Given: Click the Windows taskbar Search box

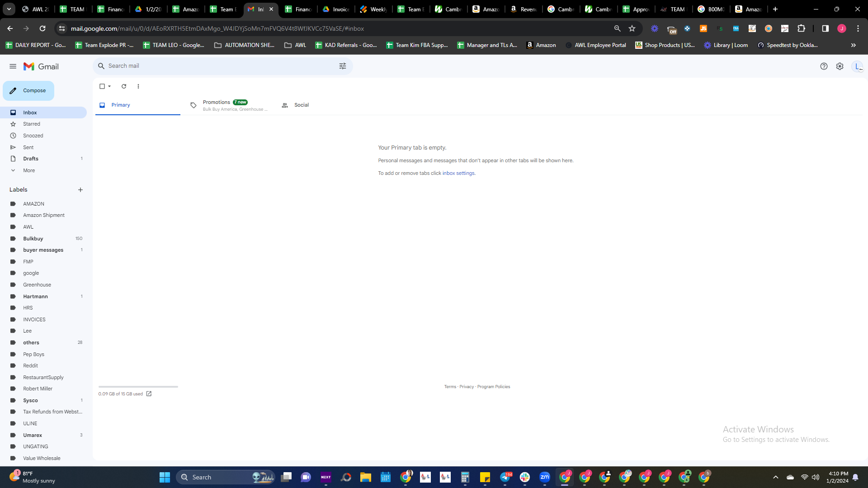Looking at the screenshot, I should coord(226,477).
